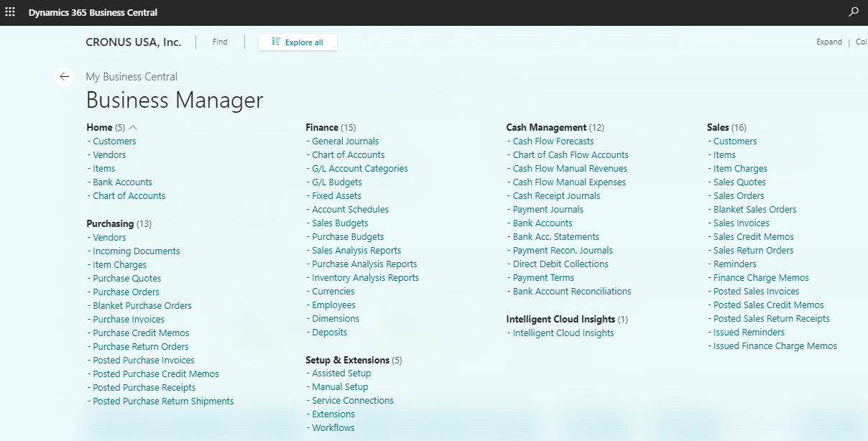Open Sales Credit Memos
This screenshot has height=441, width=868.
click(754, 237)
